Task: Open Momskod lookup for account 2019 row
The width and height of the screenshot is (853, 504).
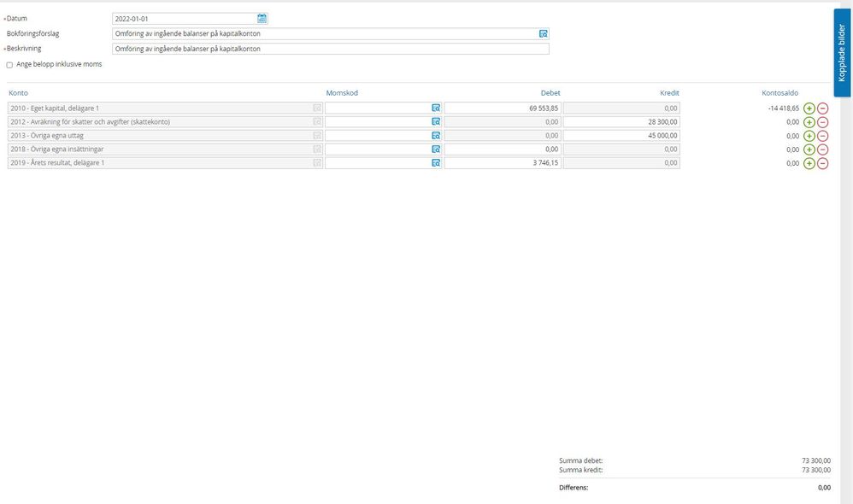Action: pyautogui.click(x=435, y=163)
